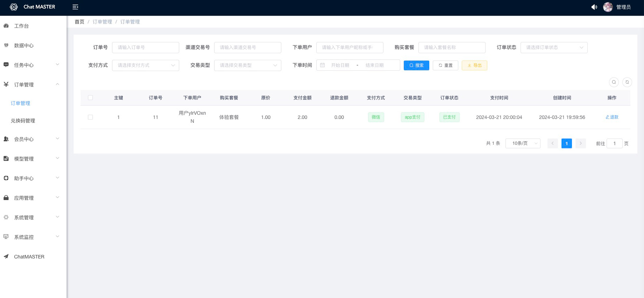
Task: Click 首页 in the breadcrumb
Action: [79, 22]
